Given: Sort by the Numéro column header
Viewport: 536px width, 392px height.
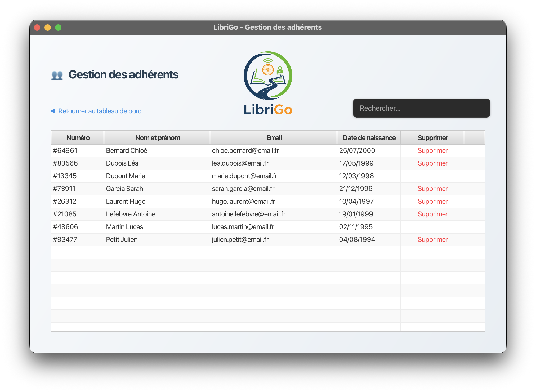Looking at the screenshot, I should point(78,138).
